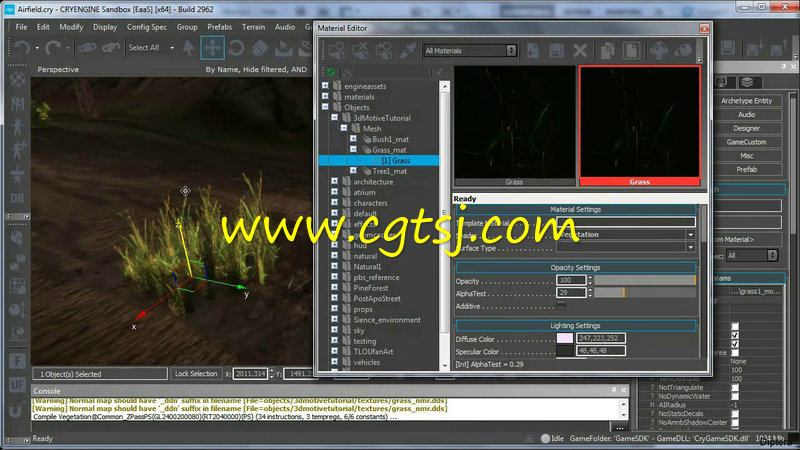Choose the Select mode arrow tool
The width and height of the screenshot is (800, 450).
click(x=189, y=48)
